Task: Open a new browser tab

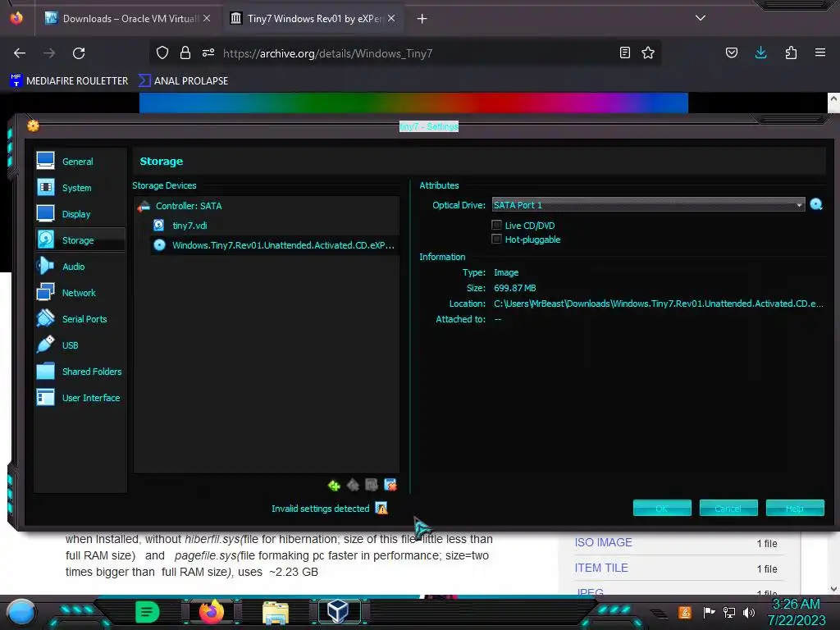Action: pos(422,19)
